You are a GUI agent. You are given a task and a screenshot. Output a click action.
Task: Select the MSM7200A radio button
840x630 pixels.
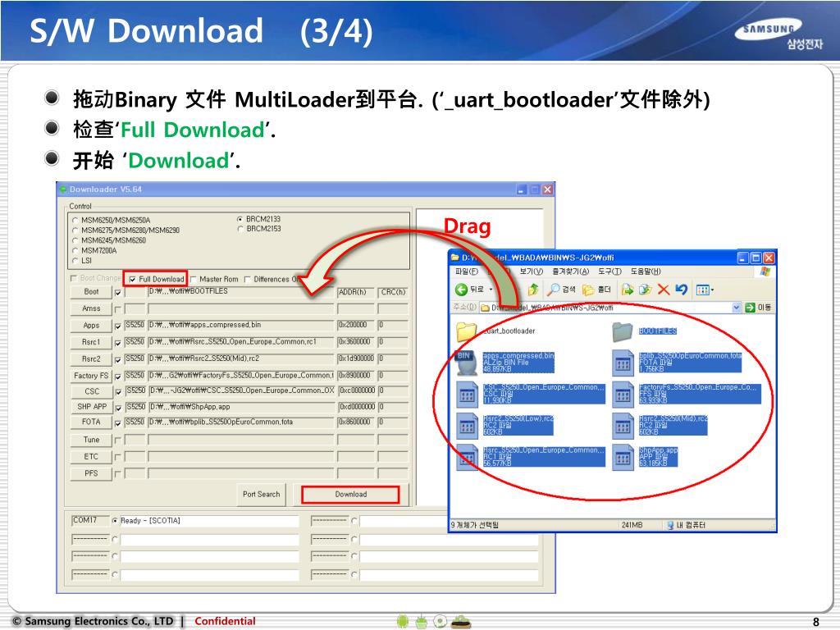[x=75, y=251]
